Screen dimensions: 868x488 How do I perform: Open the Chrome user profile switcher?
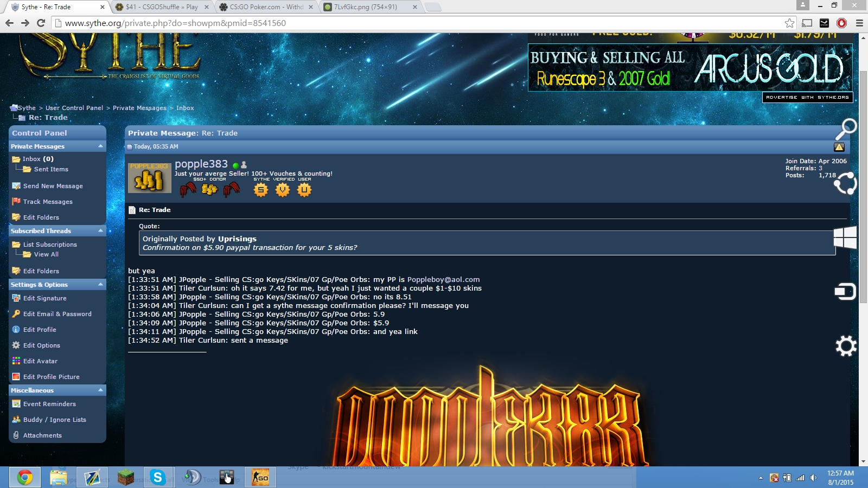(x=803, y=5)
